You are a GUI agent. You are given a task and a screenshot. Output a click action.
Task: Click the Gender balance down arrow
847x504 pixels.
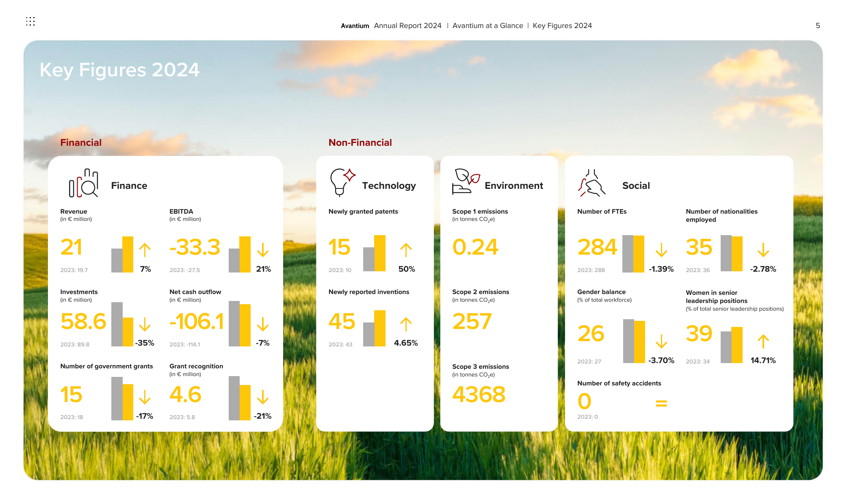(662, 341)
